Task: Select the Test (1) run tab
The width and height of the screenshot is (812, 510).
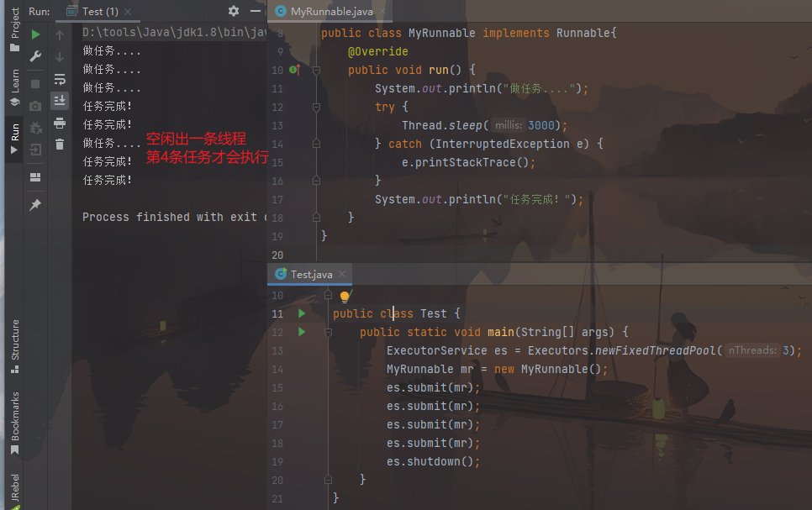Action: 97,11
